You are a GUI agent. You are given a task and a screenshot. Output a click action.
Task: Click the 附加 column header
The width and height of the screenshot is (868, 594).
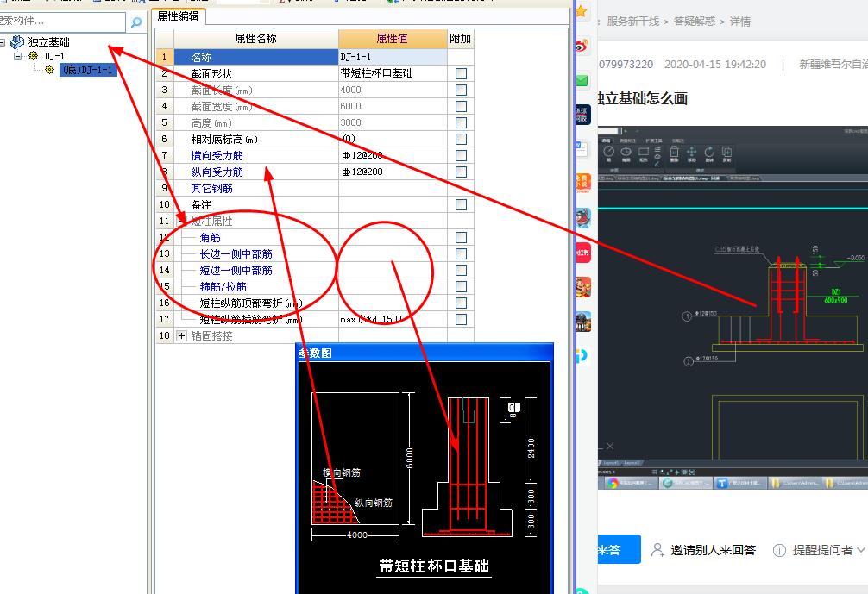[460, 39]
